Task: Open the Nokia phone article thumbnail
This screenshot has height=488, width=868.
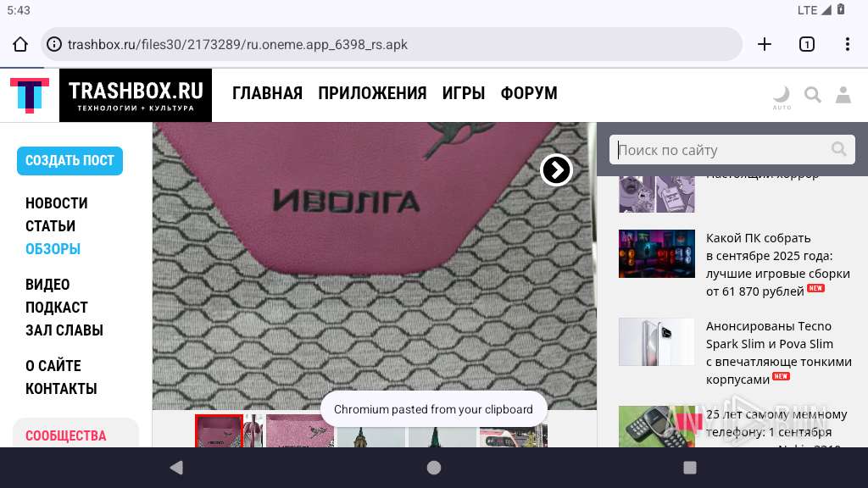Action: tap(657, 427)
